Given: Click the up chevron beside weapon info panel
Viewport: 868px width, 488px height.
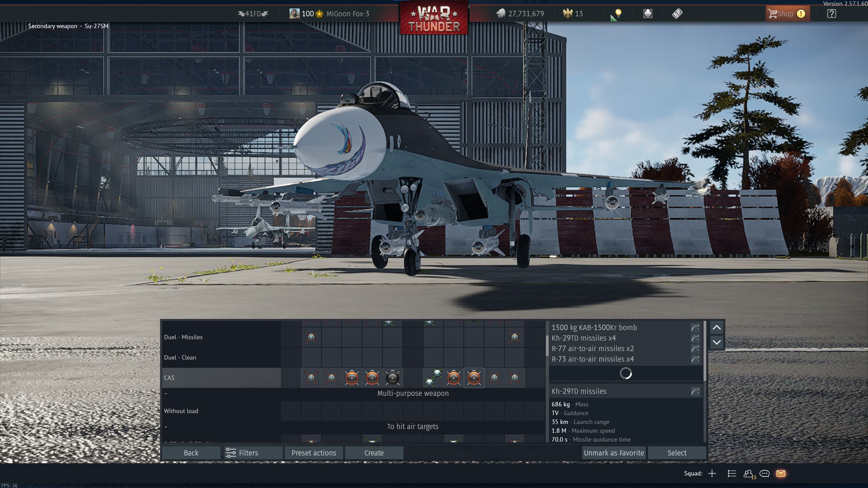Looking at the screenshot, I should [x=716, y=328].
